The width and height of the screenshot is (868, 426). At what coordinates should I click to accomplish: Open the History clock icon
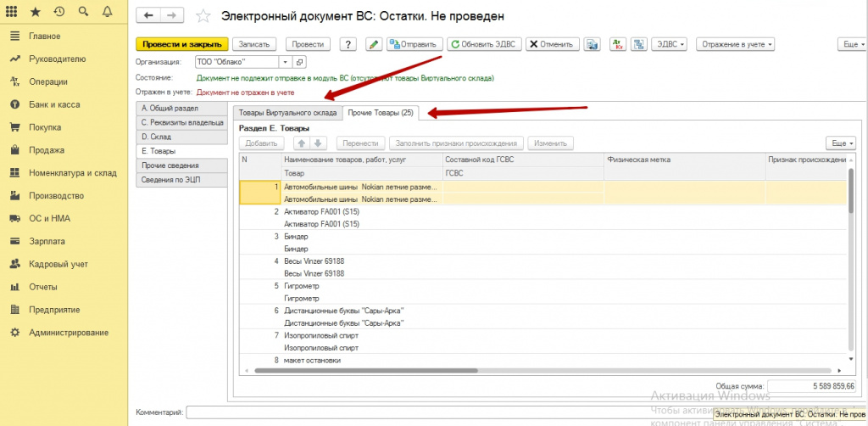tap(59, 11)
